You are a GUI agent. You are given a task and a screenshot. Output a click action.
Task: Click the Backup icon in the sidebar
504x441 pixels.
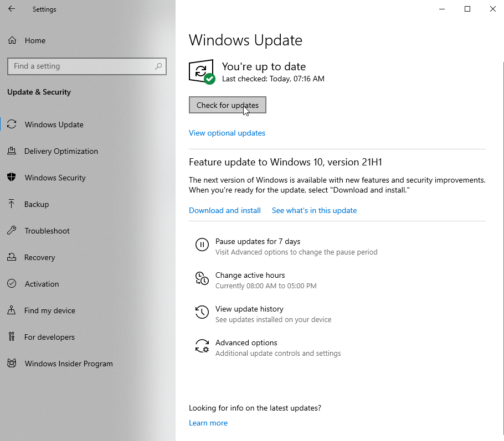tap(11, 204)
